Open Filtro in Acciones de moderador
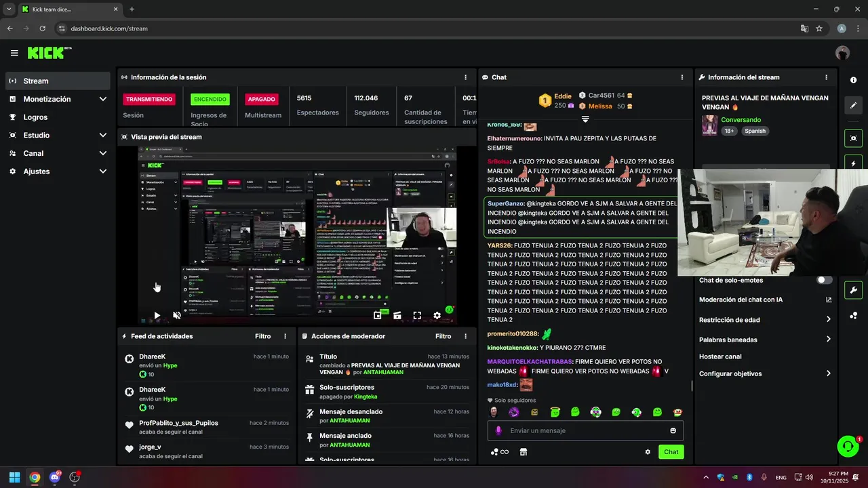The width and height of the screenshot is (868, 488). click(443, 336)
